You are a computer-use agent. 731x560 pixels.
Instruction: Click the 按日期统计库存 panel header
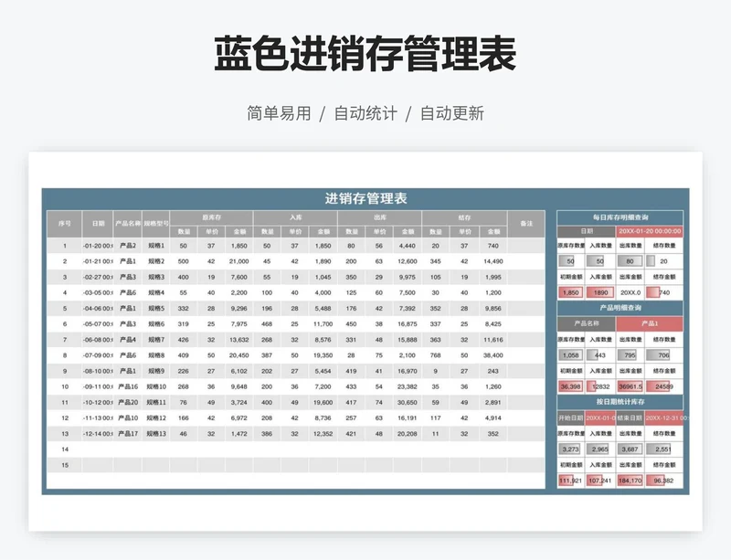[620, 401]
